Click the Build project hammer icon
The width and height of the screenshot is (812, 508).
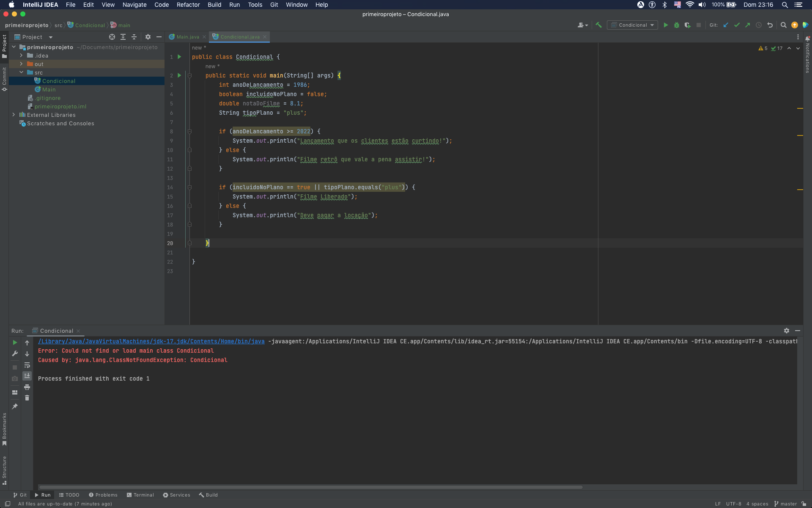598,25
